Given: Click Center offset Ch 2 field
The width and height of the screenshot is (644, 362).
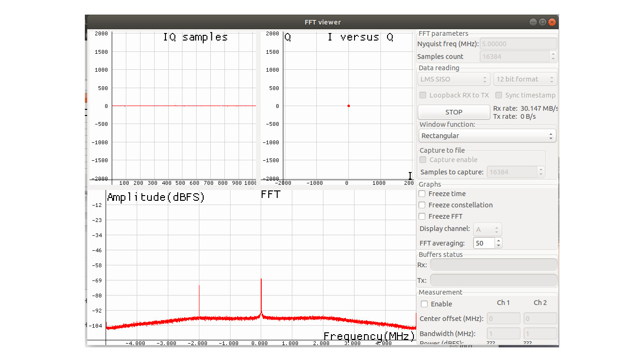Looking at the screenshot, I should coord(540,319).
